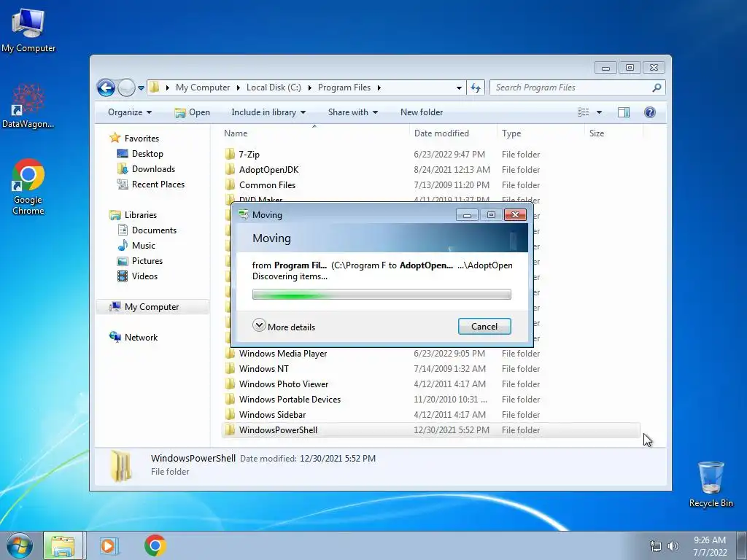Image resolution: width=747 pixels, height=560 pixels.
Task: Open Recent Places in the sidebar
Action: [158, 184]
